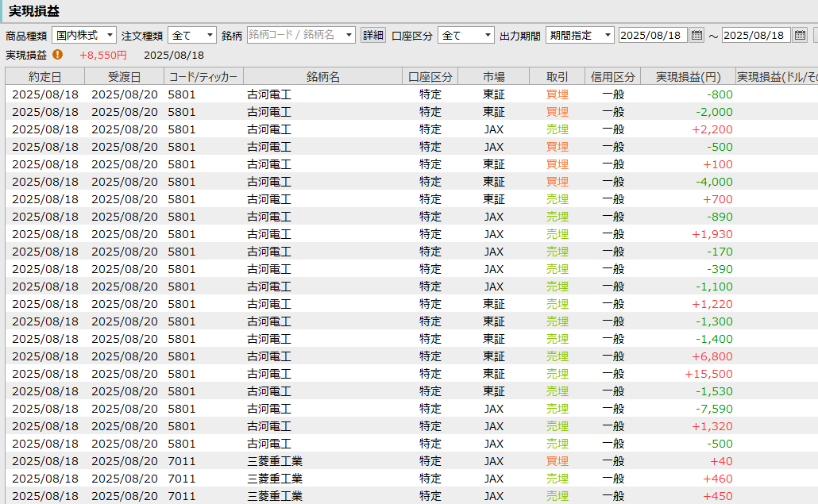Viewport: 818px width, 504px height.
Task: Click the orange warning icon beside 実現損益
Action: (x=57, y=54)
